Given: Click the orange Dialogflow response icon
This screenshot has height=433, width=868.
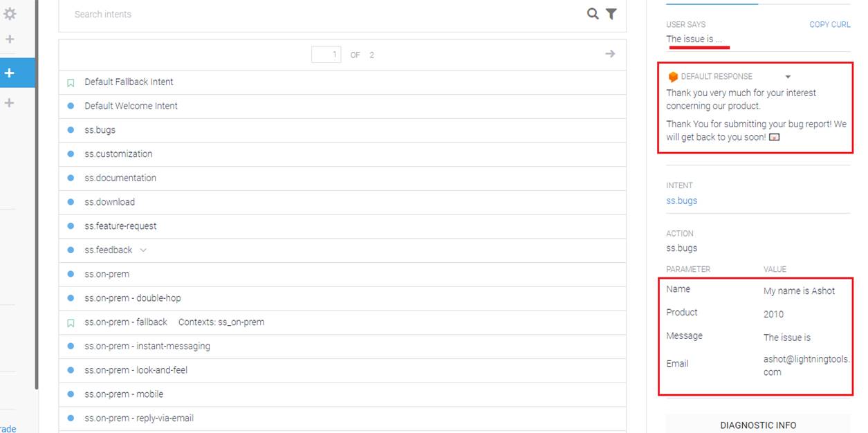Looking at the screenshot, I should click(x=673, y=77).
